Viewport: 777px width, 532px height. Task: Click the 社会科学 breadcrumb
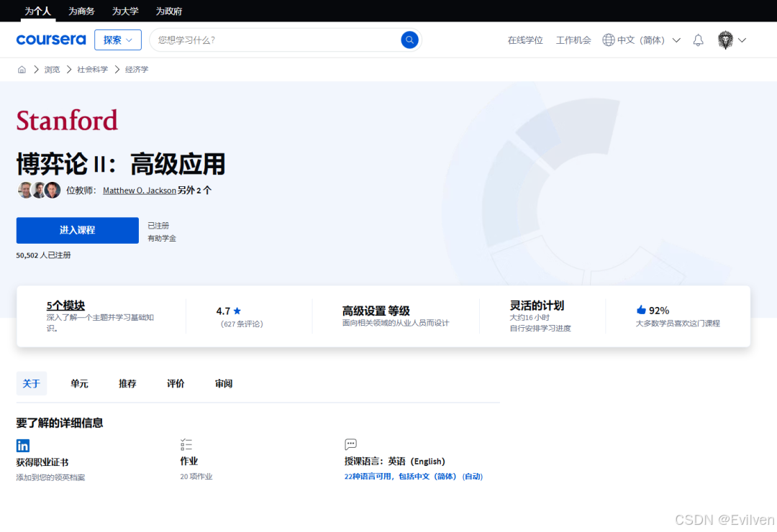pyautogui.click(x=93, y=69)
